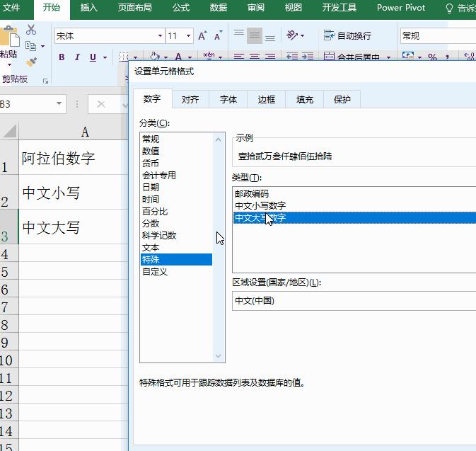Image resolution: width=476 pixels, height=451 pixels.
Task: Open the paste options arrow under 粘贴
Action: (9, 64)
